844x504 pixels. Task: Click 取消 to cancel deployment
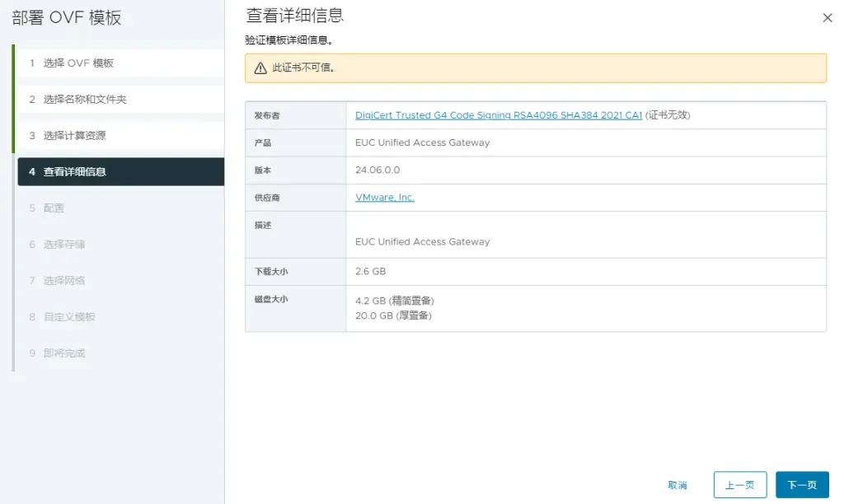pyautogui.click(x=678, y=485)
